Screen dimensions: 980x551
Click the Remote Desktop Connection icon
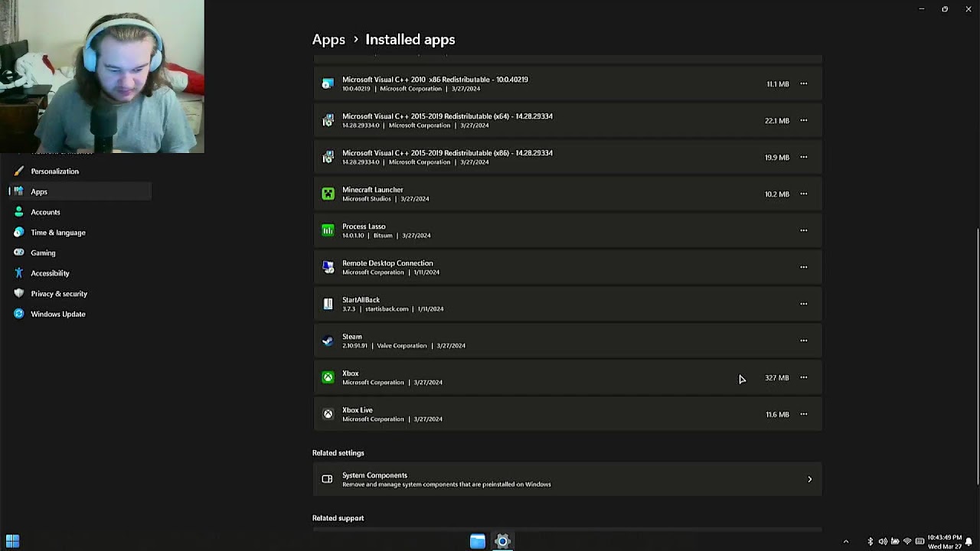pyautogui.click(x=328, y=267)
